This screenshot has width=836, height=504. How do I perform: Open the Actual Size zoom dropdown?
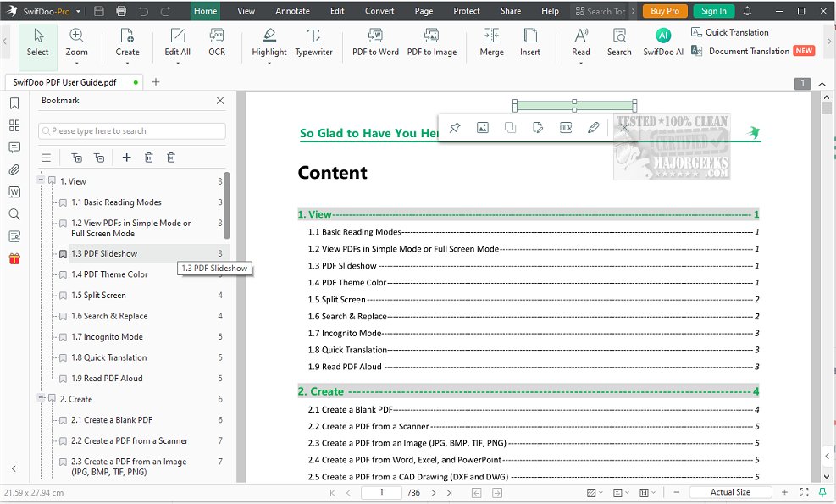[x=729, y=492]
